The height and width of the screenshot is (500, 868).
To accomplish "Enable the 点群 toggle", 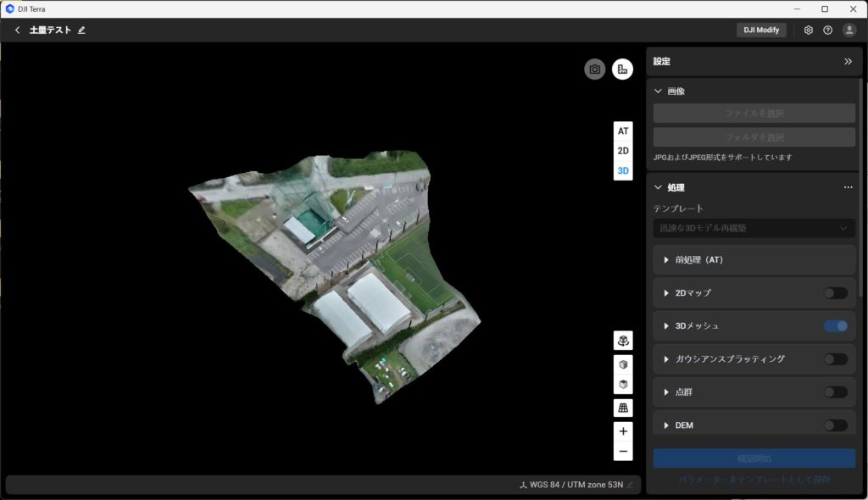I will (x=835, y=392).
